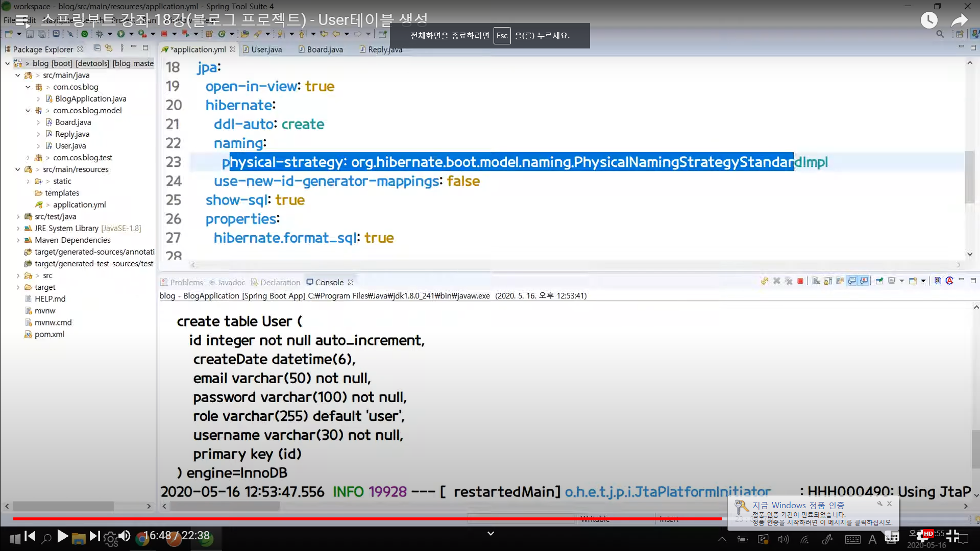
Task: Click the Back navigation arrow in toolbar
Action: (336, 34)
